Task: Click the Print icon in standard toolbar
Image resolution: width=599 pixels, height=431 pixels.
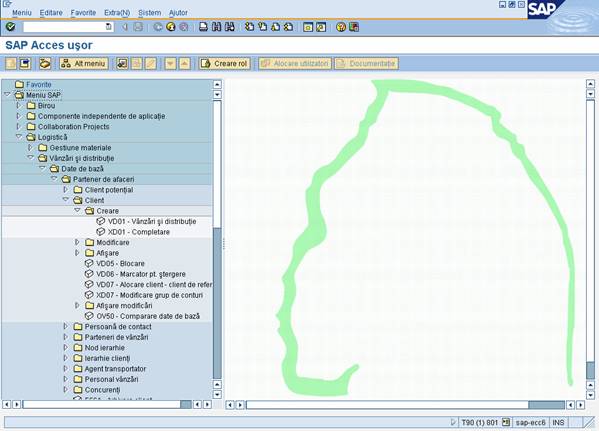Action: click(x=204, y=27)
